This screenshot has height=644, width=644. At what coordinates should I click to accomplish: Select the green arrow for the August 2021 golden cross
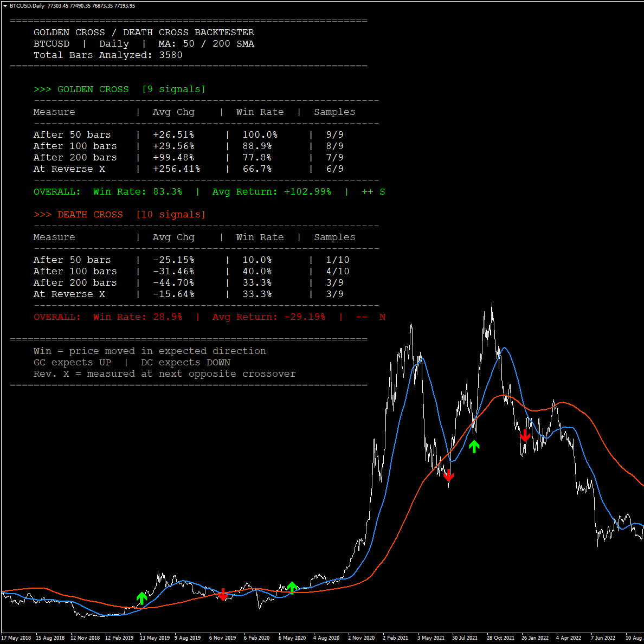coord(474,446)
